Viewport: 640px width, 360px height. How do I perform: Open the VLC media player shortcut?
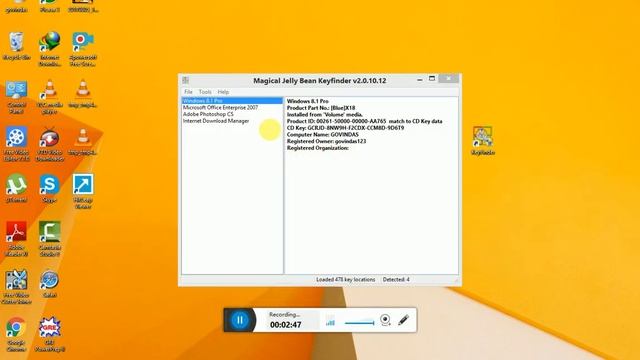pos(50,97)
